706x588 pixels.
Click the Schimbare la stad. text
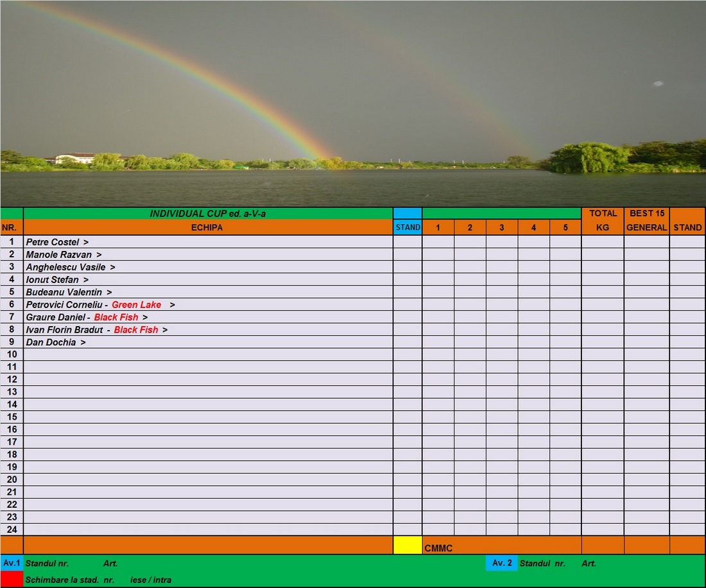[x=62, y=580]
